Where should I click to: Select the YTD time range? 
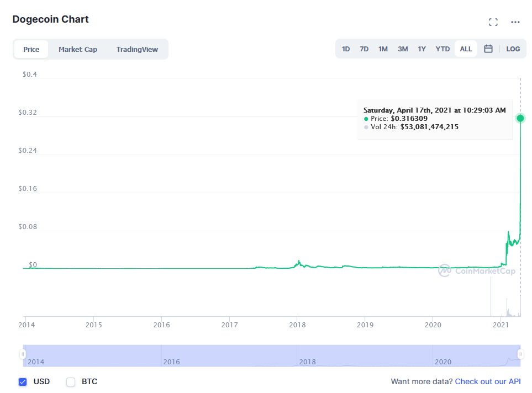(x=443, y=49)
